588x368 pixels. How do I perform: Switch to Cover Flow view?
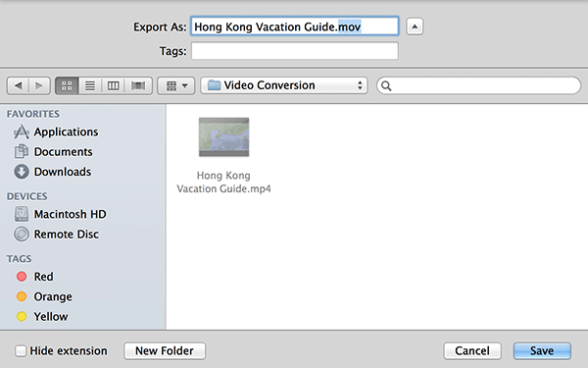138,85
